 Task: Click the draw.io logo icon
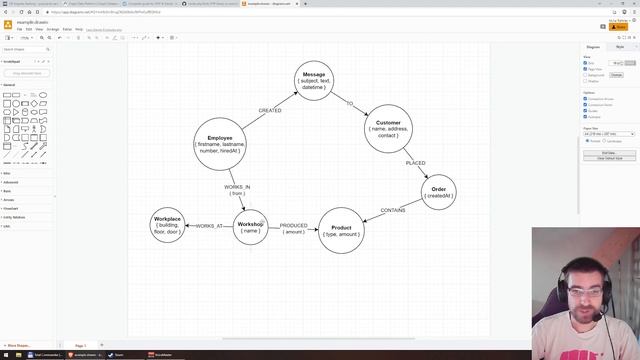coord(8,25)
